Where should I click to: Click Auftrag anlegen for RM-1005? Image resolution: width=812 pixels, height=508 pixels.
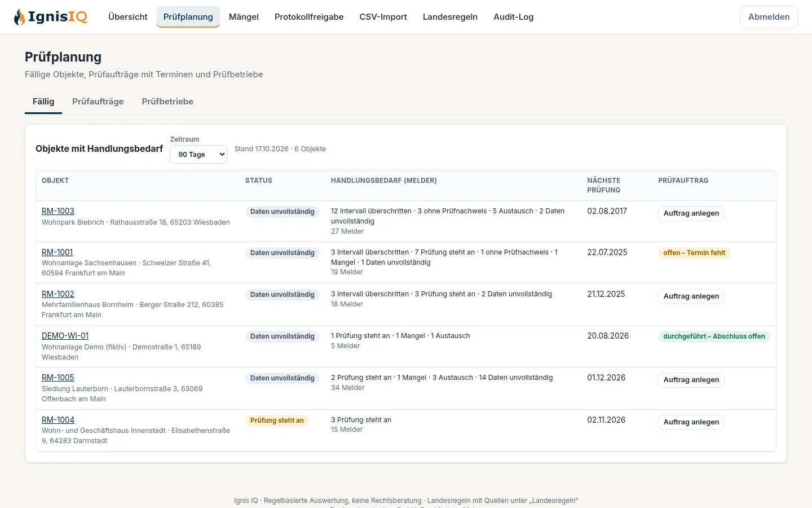coord(691,380)
